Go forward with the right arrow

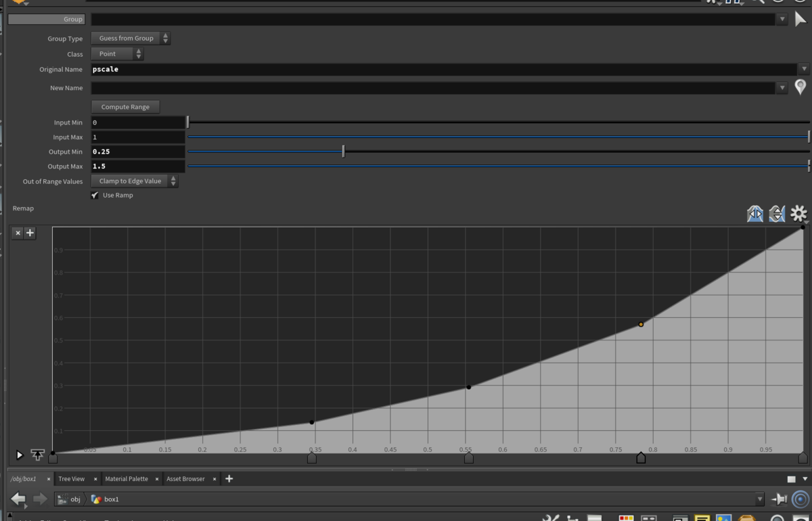pos(40,499)
